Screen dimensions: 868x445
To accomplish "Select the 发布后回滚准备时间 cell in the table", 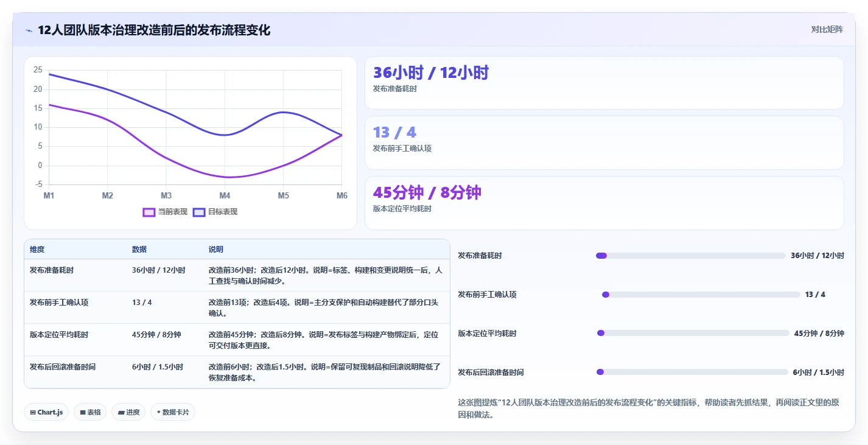I will [63, 366].
